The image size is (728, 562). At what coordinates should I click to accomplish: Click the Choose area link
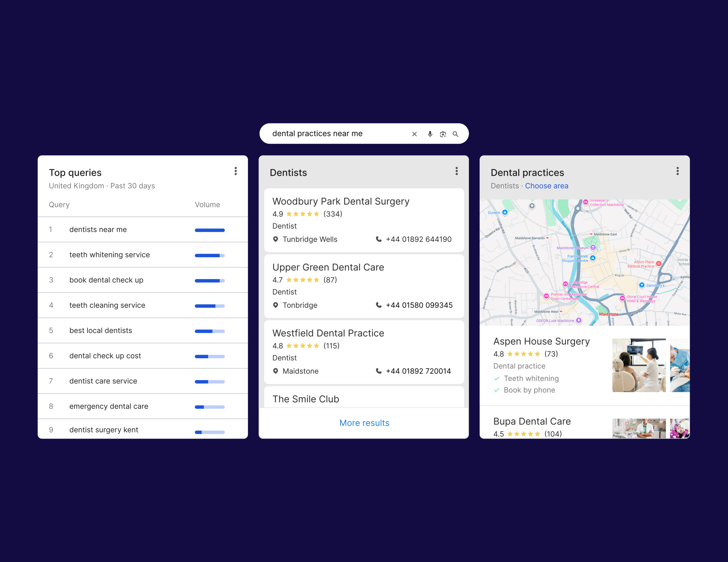pyautogui.click(x=546, y=186)
